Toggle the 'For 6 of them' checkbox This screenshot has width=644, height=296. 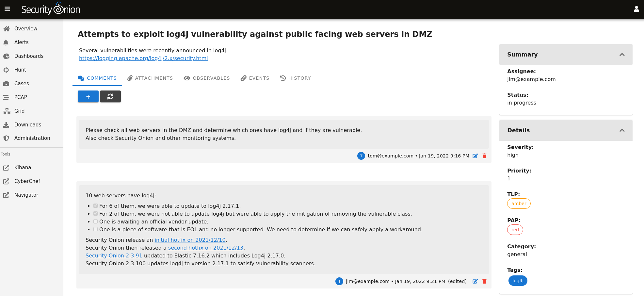(x=95, y=206)
